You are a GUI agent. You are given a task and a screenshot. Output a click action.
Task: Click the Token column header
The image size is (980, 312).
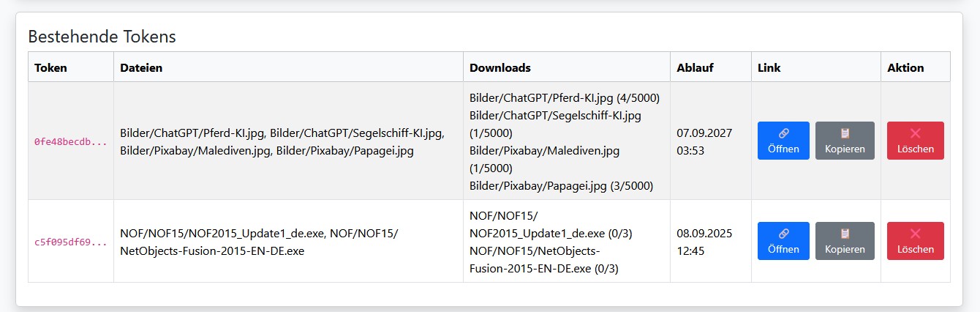tap(50, 67)
